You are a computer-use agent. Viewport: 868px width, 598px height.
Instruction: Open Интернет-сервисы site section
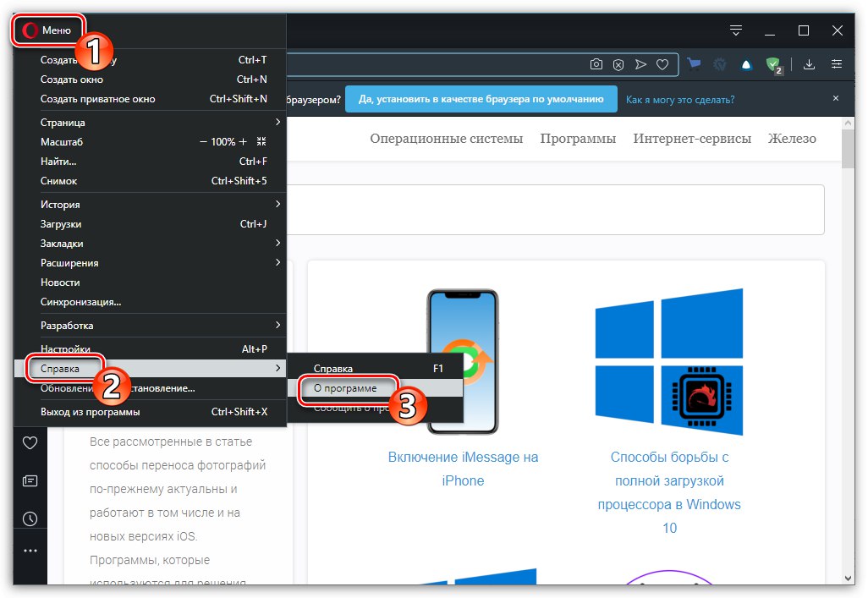click(x=692, y=139)
